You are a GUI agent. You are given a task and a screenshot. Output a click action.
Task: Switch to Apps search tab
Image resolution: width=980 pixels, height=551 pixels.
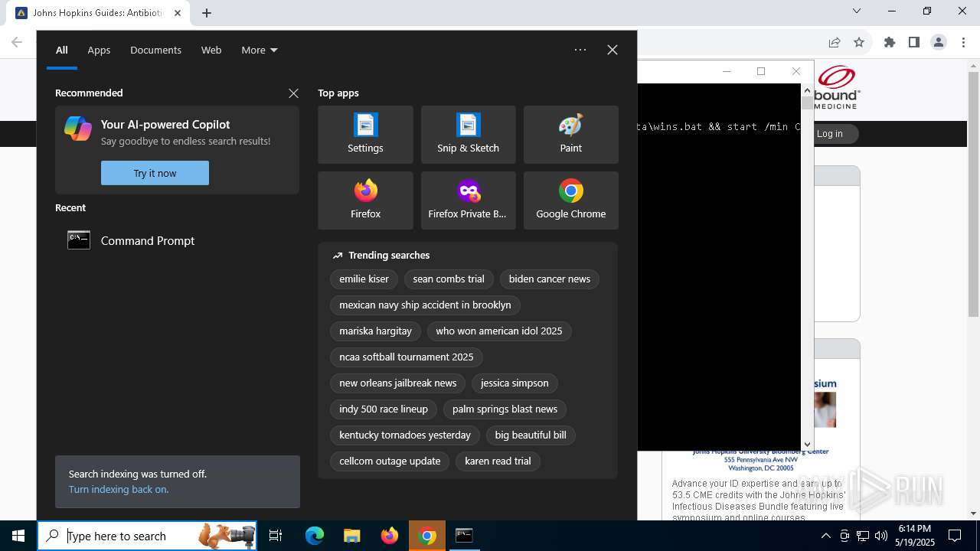(99, 50)
